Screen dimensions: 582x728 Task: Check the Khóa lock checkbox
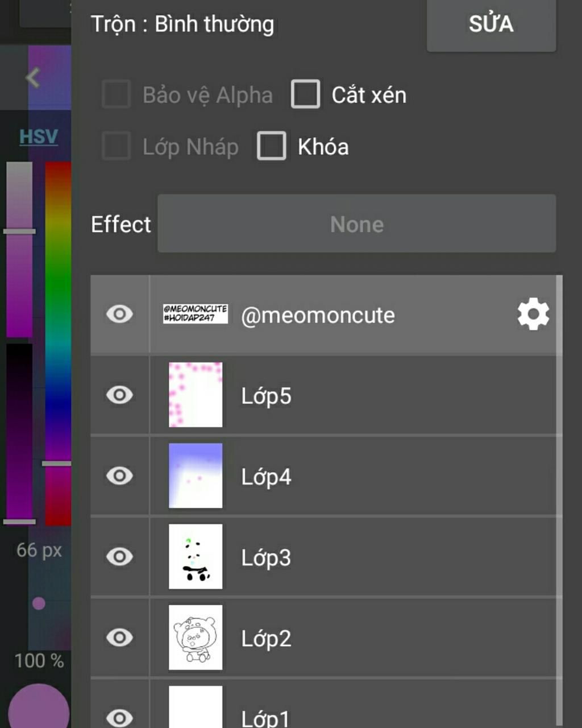pos(272,146)
